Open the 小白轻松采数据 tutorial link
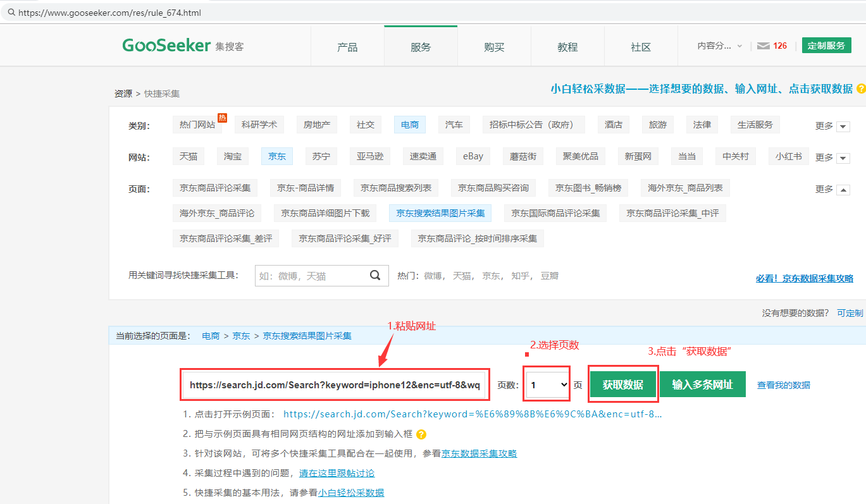 coord(351,493)
